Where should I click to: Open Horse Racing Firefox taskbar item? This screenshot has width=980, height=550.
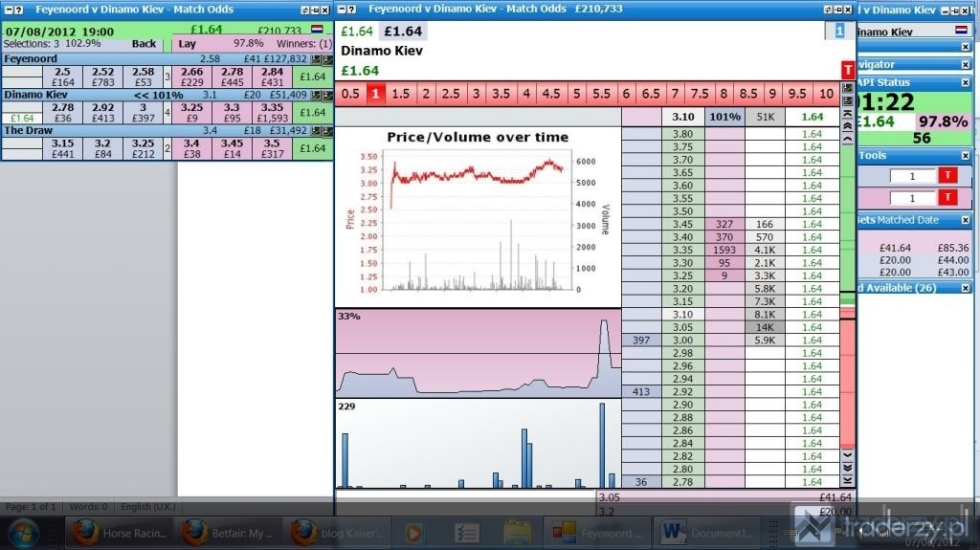pos(119,533)
